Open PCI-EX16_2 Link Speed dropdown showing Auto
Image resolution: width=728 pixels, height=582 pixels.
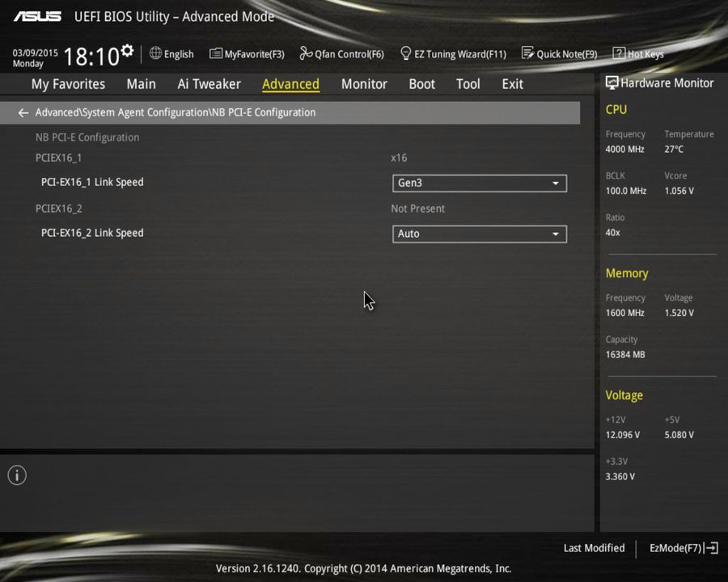click(x=479, y=234)
